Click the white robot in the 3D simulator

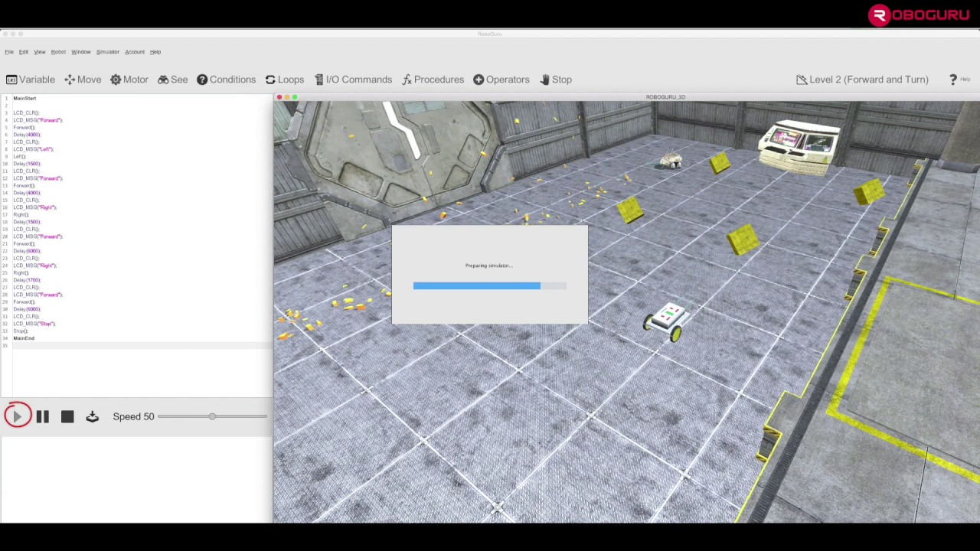[x=667, y=321]
